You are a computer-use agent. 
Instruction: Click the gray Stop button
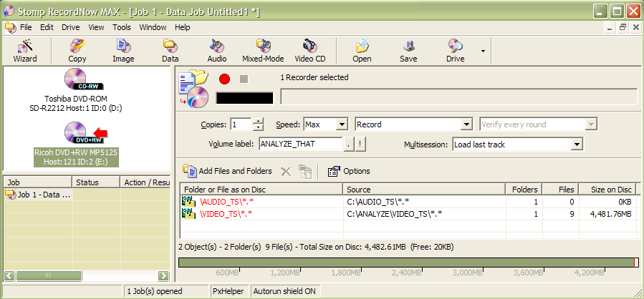[x=244, y=79]
